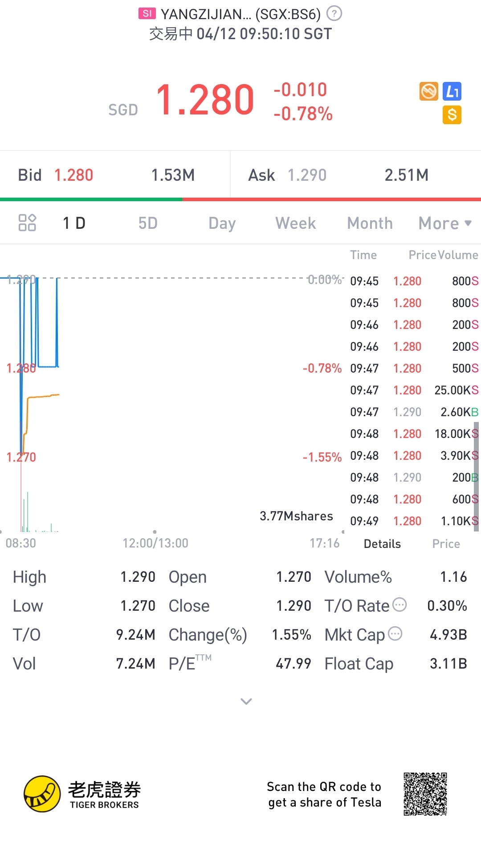
Task: Tap the question mark help icon beside ticker
Action: click(334, 14)
